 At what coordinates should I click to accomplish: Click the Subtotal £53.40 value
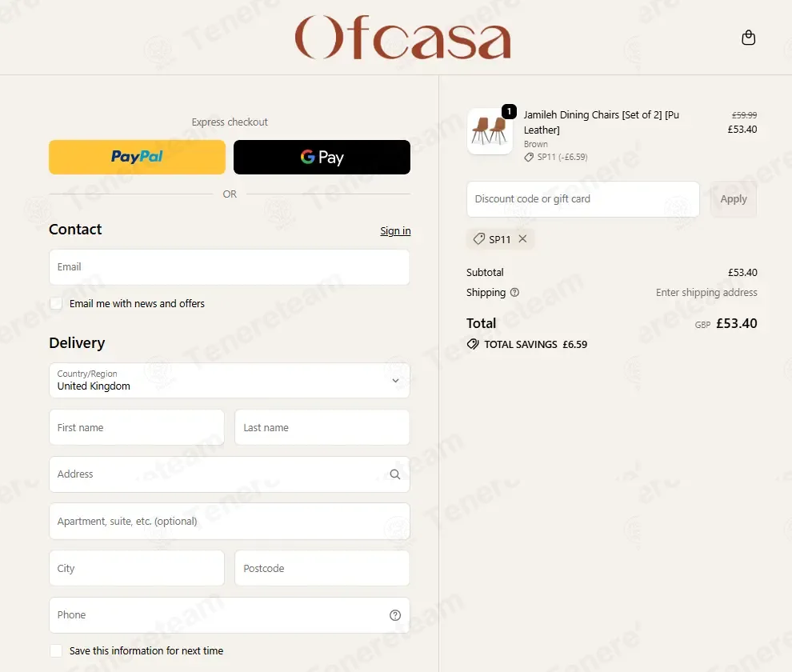(742, 272)
